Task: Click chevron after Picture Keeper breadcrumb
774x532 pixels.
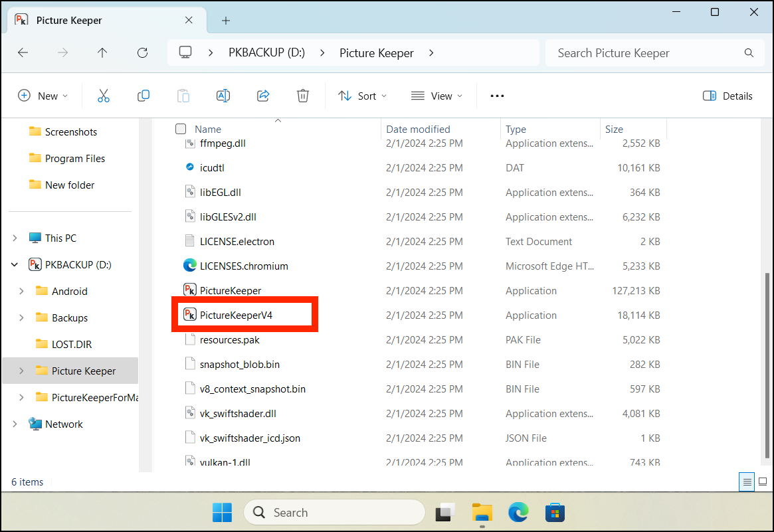Action: [431, 53]
